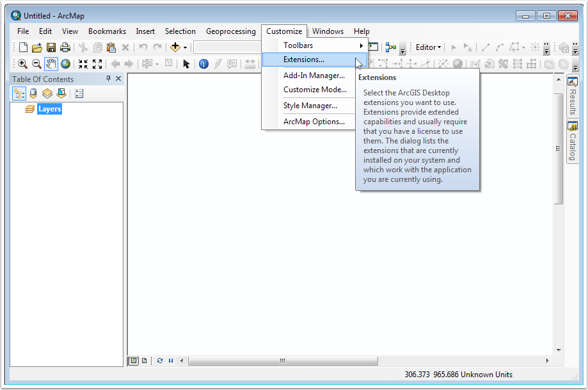This screenshot has height=390, width=588.
Task: Click the Full Extent globe icon
Action: 66,64
